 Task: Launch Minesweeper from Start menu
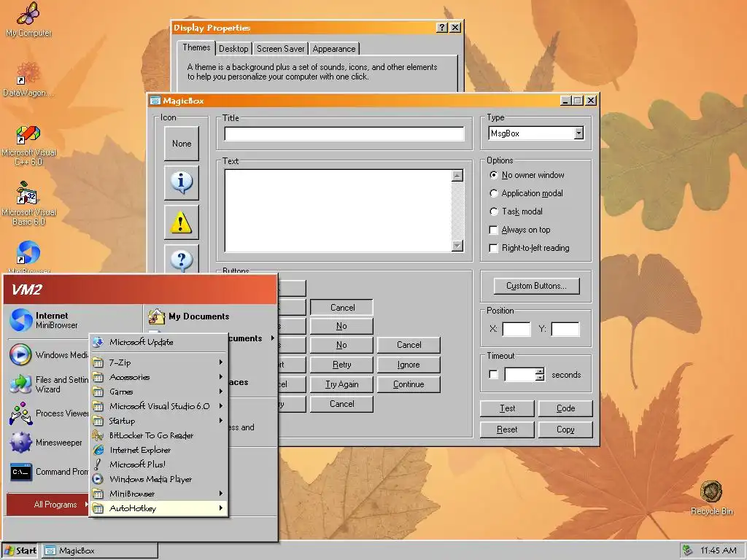click(x=47, y=443)
